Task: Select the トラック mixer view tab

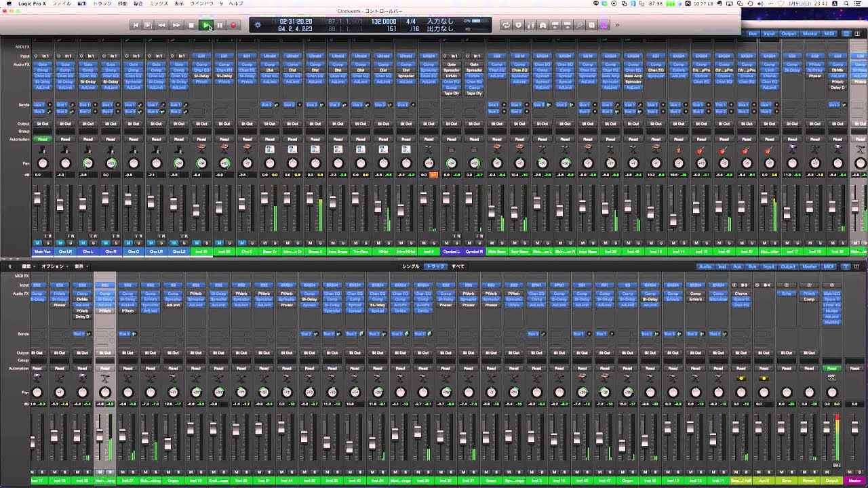Action: click(435, 266)
